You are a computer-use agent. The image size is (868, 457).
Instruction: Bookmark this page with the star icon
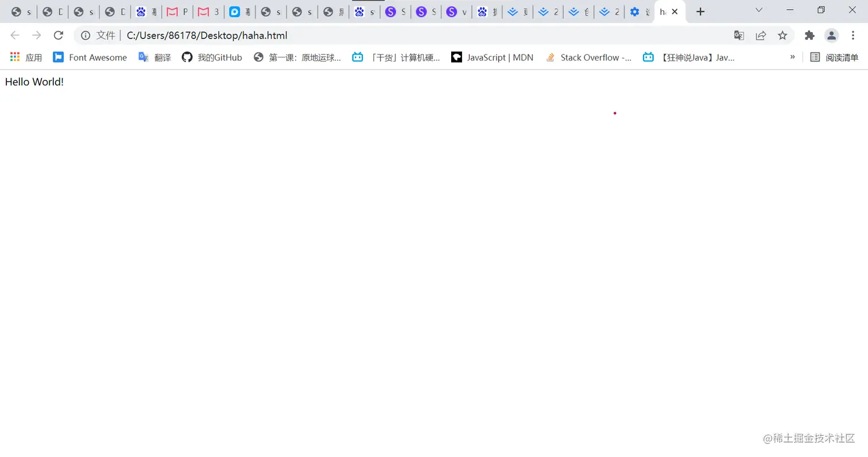(x=782, y=35)
